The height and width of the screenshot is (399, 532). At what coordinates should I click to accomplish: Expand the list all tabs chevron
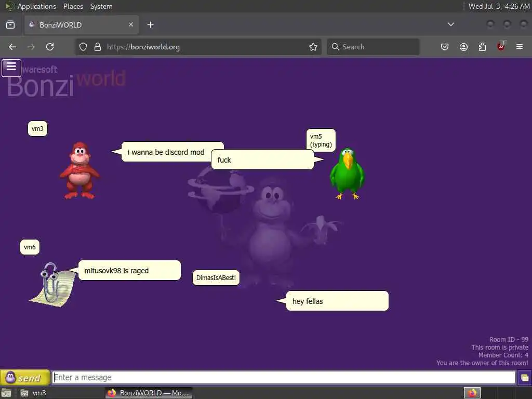(x=451, y=24)
